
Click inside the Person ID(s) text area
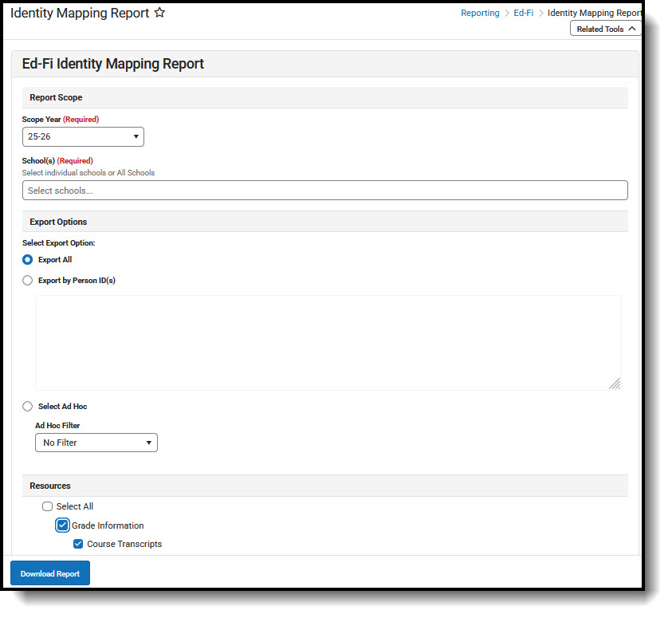(x=328, y=342)
